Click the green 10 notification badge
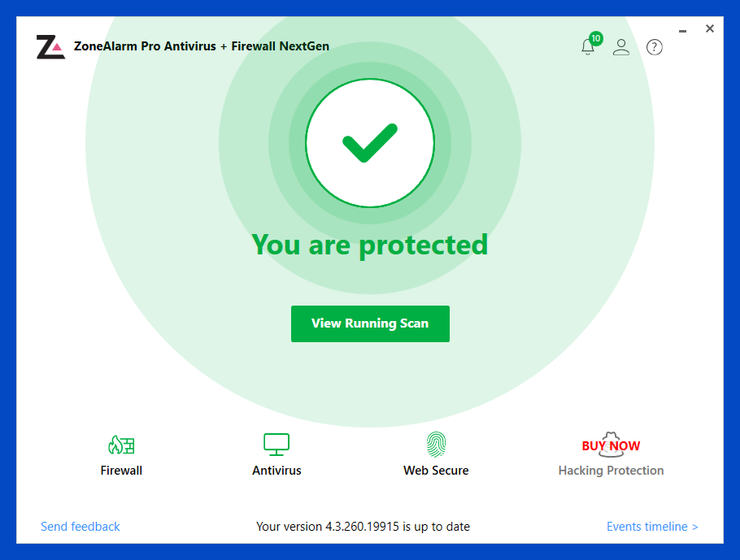The height and width of the screenshot is (560, 740). [596, 38]
